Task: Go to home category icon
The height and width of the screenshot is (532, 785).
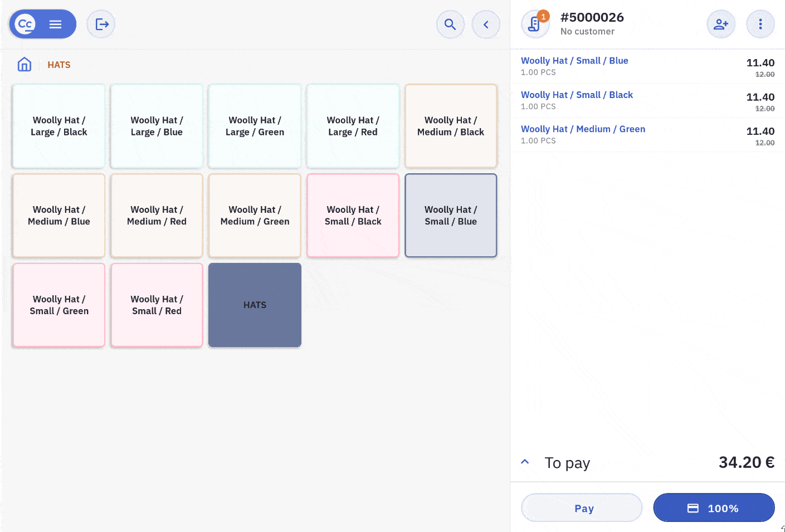Action: pos(25,65)
